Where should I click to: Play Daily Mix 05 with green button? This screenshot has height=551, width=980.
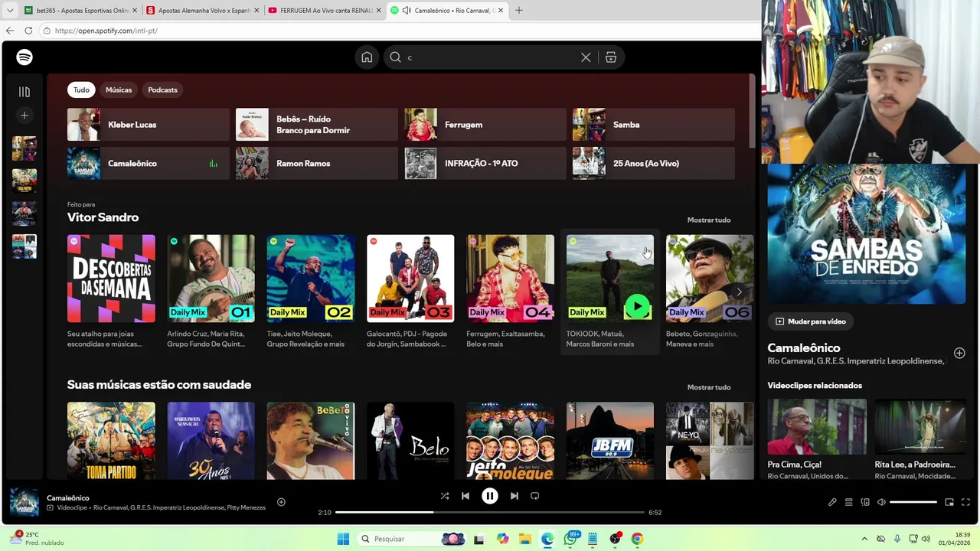(x=637, y=306)
